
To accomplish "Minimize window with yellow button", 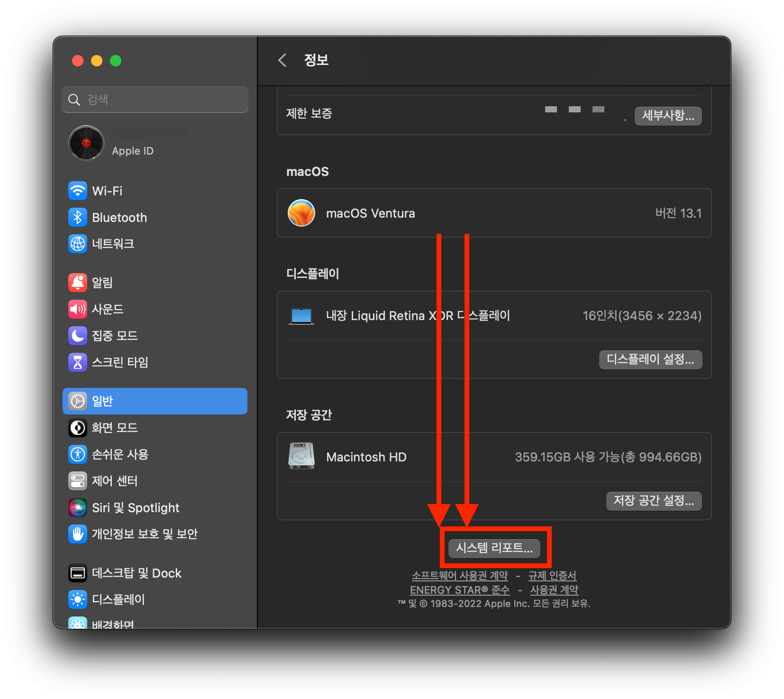I will pyautogui.click(x=97, y=61).
